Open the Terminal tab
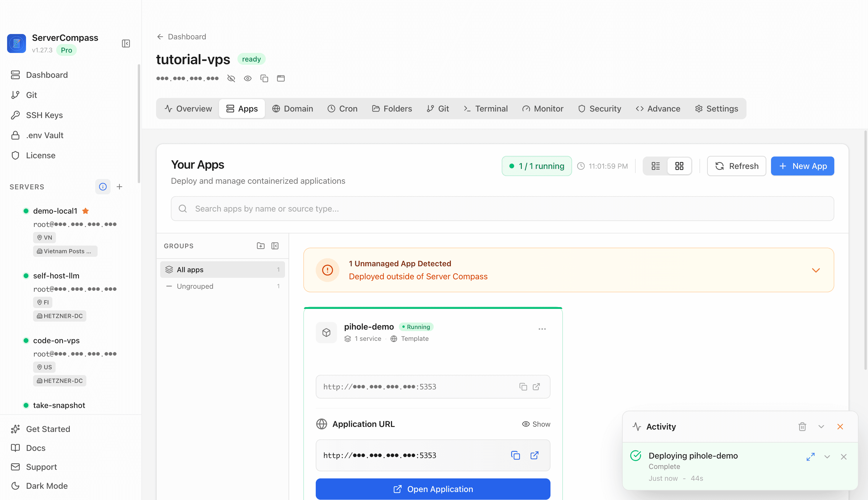Image resolution: width=868 pixels, height=500 pixels. click(485, 109)
